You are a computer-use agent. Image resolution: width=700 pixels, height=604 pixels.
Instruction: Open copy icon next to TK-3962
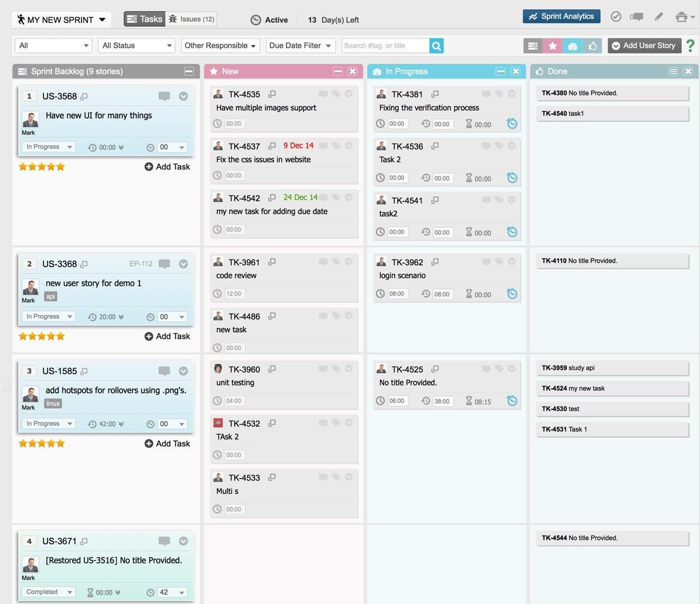click(435, 262)
